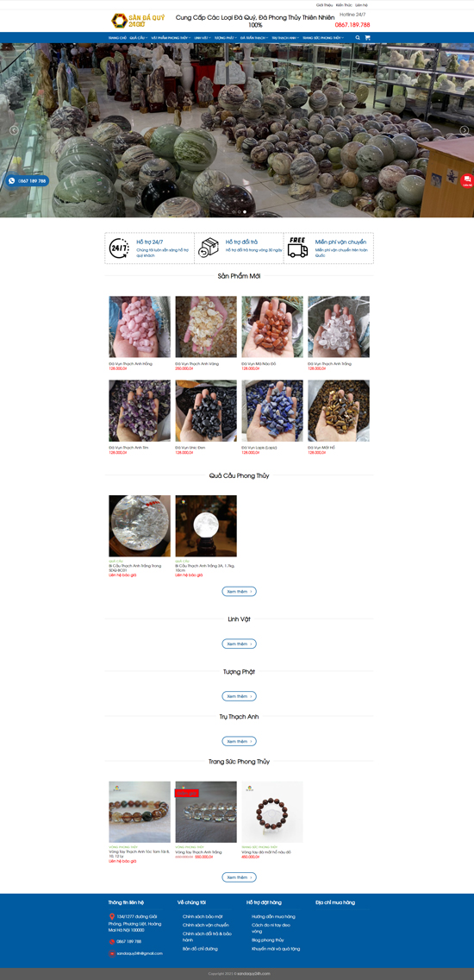The height and width of the screenshot is (980, 474).
Task: Open the red chat contact bubble
Action: 467,180
